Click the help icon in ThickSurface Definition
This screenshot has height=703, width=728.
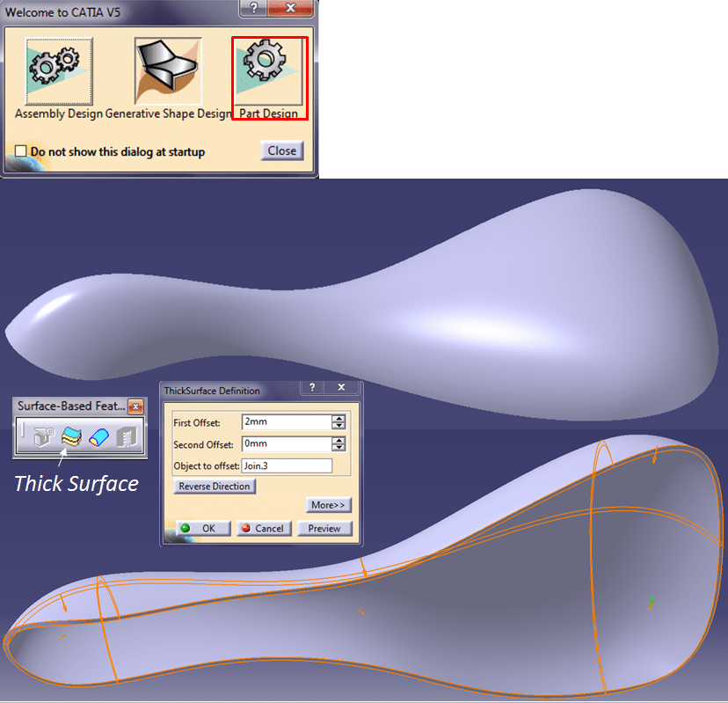pyautogui.click(x=310, y=388)
